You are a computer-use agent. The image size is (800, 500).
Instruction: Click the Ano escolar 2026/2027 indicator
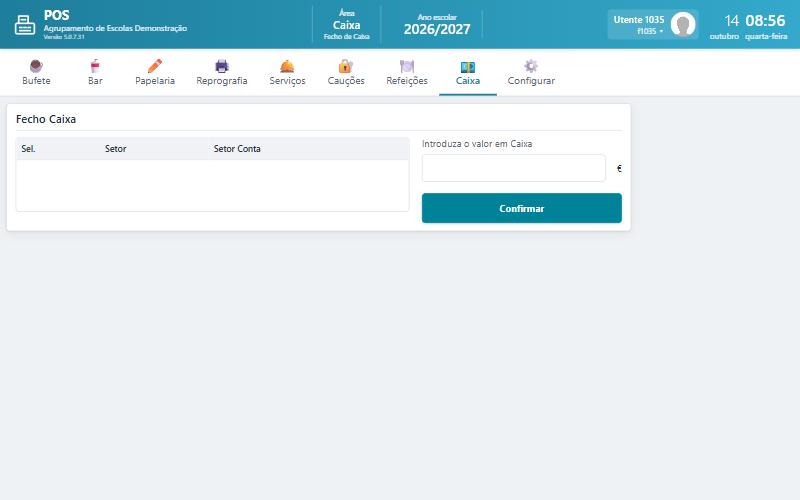pyautogui.click(x=437, y=24)
